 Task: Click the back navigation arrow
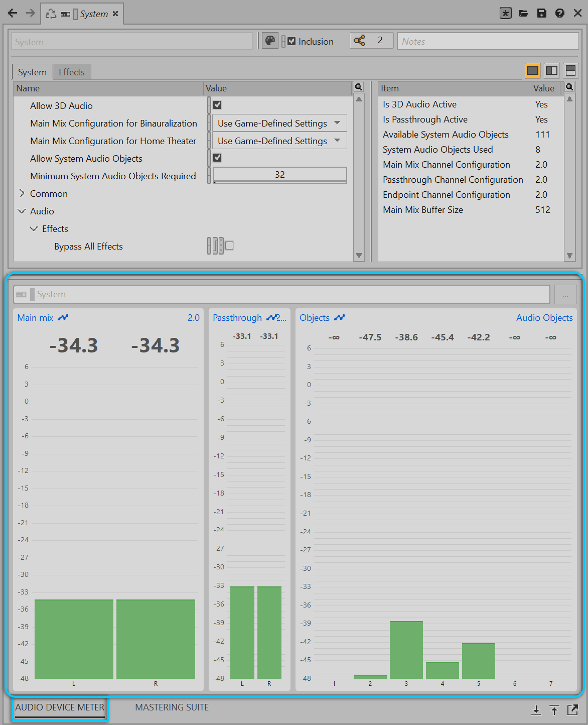13,13
